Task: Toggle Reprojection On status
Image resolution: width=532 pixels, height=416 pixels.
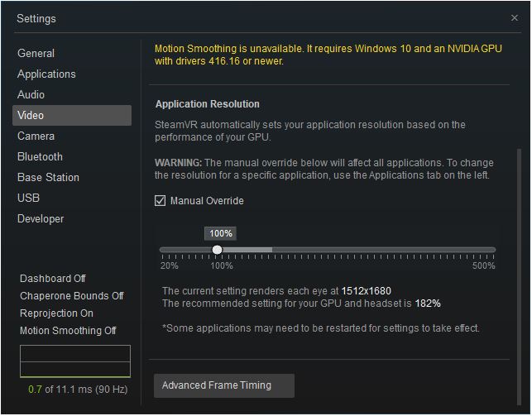Action: [56, 313]
